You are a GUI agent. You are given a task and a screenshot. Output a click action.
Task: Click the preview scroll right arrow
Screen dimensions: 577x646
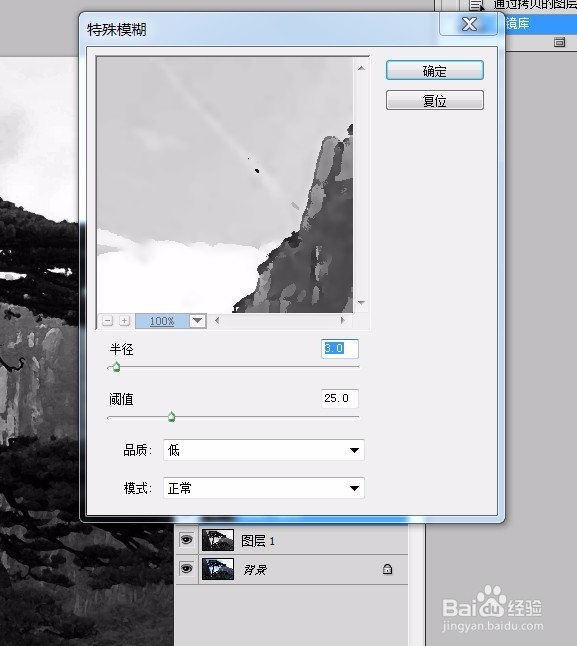[343, 320]
